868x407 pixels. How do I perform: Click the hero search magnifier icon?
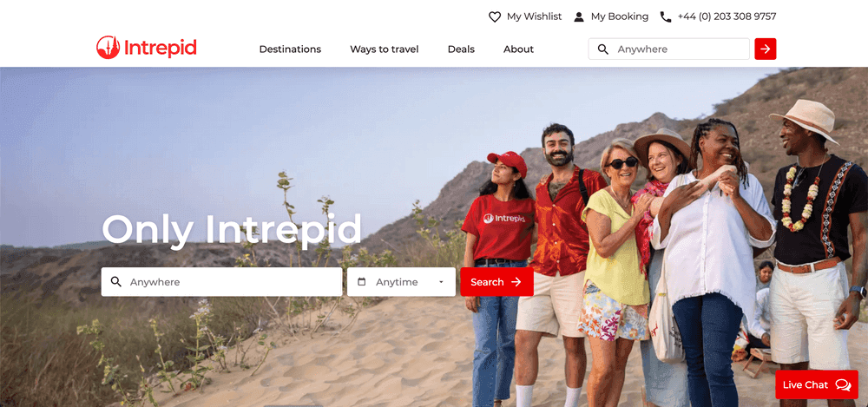[115, 282]
